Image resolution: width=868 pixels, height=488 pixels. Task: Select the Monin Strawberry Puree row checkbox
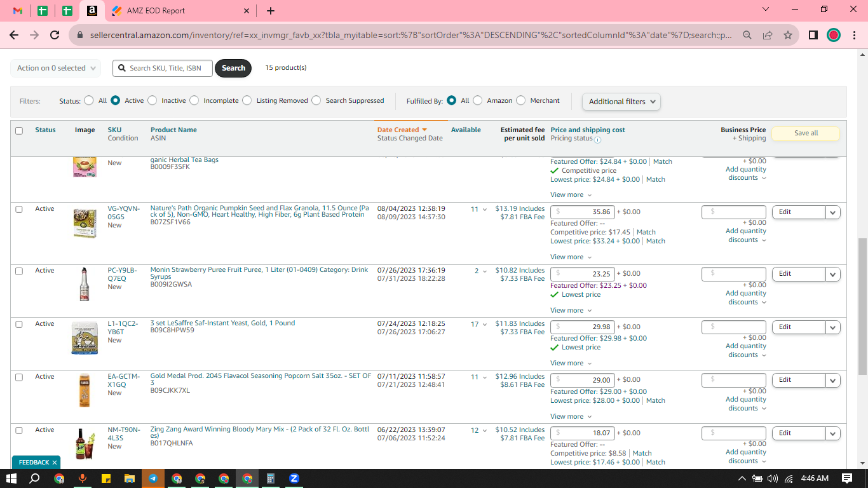coord(19,271)
